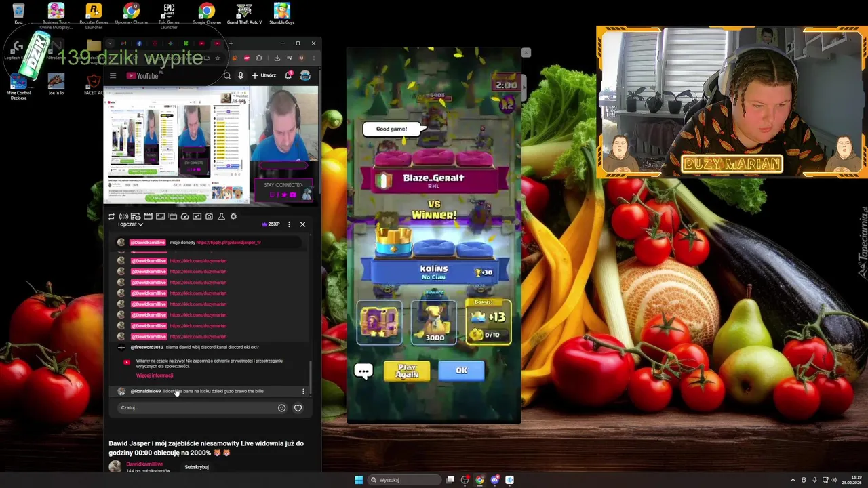Click the Utwórz create button
The width and height of the screenshot is (868, 488).
click(x=264, y=75)
